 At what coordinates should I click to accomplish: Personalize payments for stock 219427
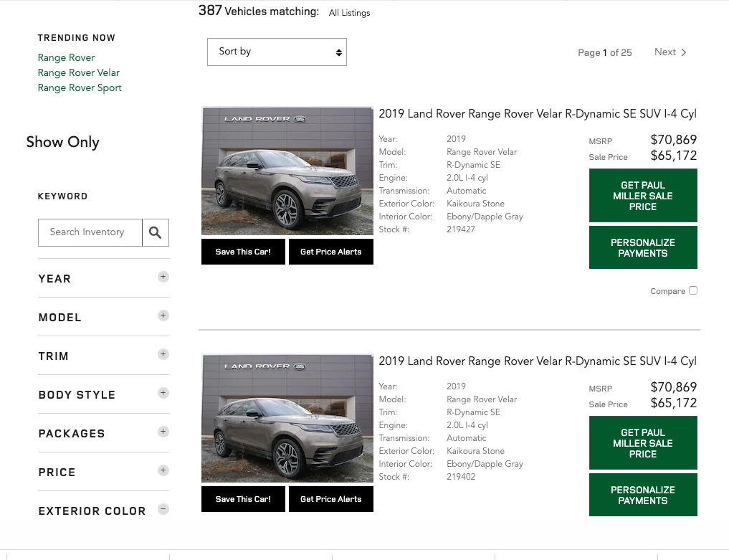point(643,247)
